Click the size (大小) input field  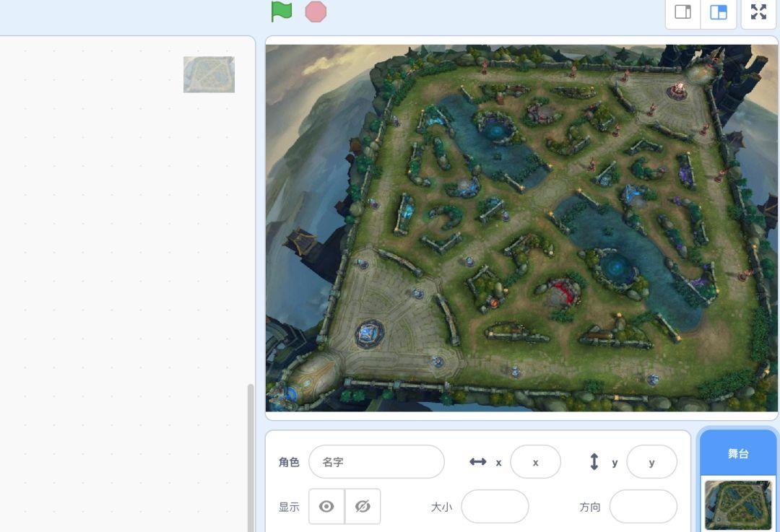[495, 507]
